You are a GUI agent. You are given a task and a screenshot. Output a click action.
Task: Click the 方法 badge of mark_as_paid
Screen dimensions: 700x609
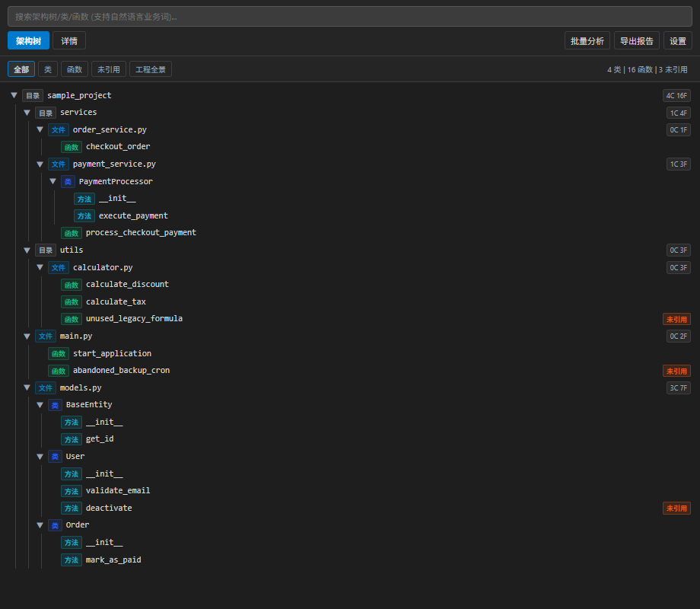point(72,560)
